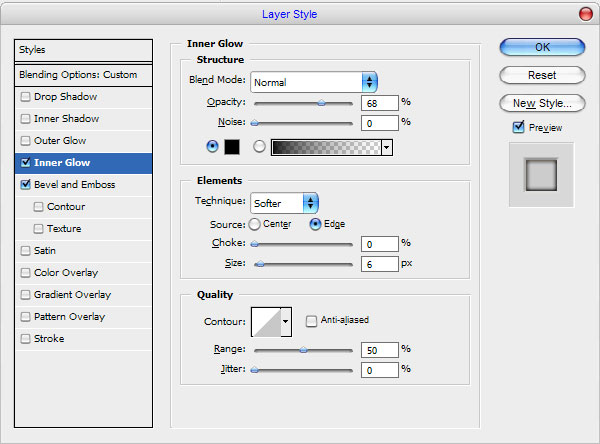This screenshot has width=600, height=444.
Task: Uncheck the Inner Glow checkbox
Action: coord(25,162)
